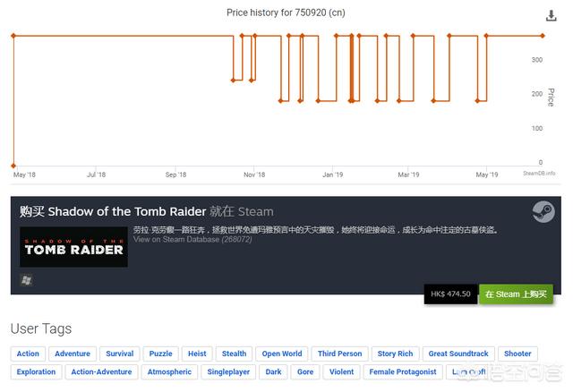573x392 pixels.
Task: Click the '200' price axis value
Action: pyautogui.click(x=537, y=94)
